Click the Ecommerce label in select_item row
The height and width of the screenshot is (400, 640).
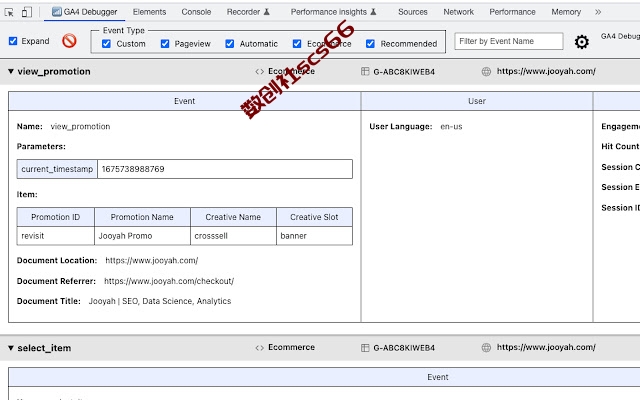tap(291, 347)
